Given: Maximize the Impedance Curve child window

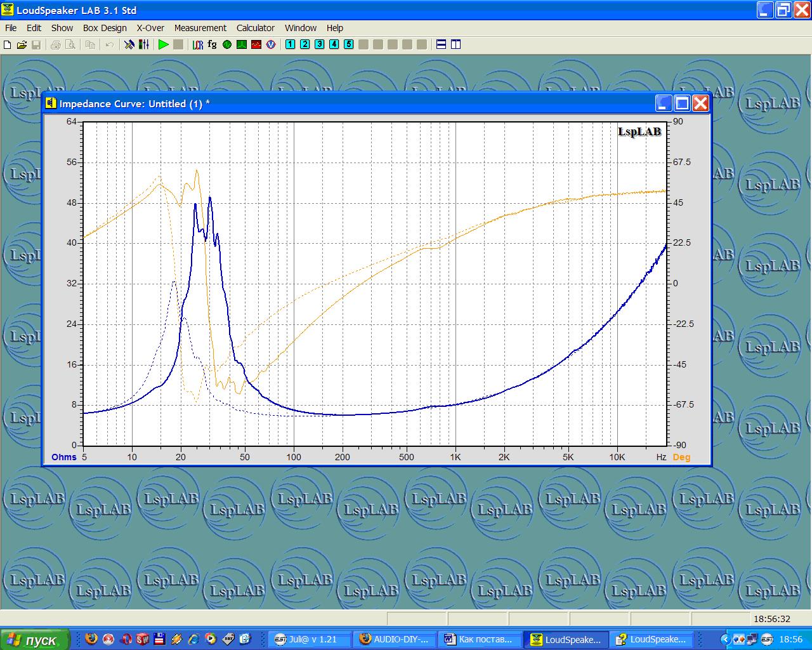Looking at the screenshot, I should tap(682, 103).
